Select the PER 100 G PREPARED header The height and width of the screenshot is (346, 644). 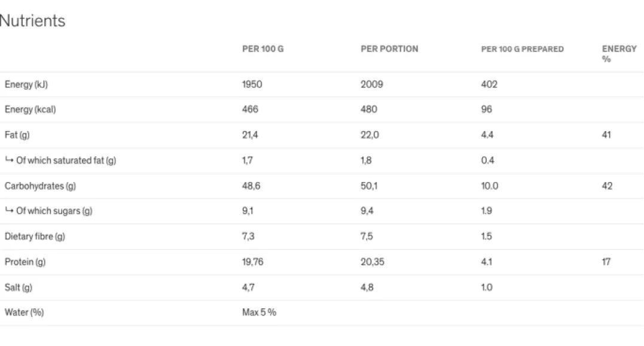click(x=523, y=49)
